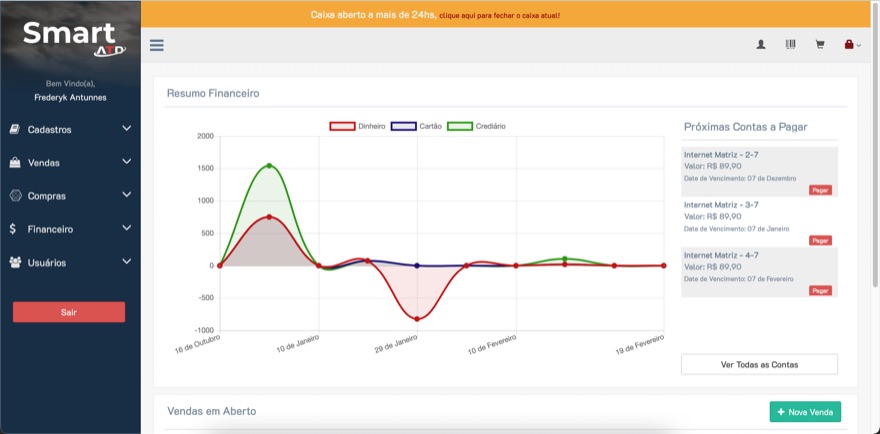The width and height of the screenshot is (880, 434).
Task: Expand the Usuários chevron
Action: click(127, 262)
